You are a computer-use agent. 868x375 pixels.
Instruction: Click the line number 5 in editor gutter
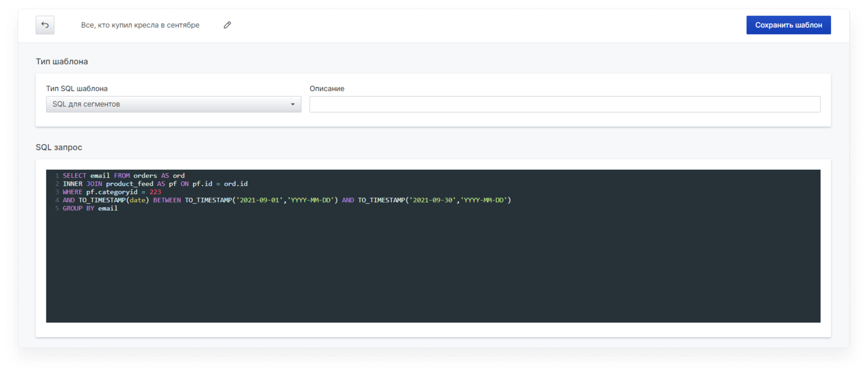coord(57,208)
